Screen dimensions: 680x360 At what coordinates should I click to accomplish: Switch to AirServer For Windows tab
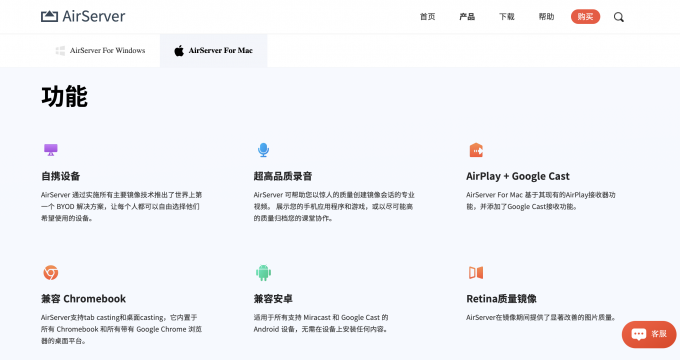[100, 51]
